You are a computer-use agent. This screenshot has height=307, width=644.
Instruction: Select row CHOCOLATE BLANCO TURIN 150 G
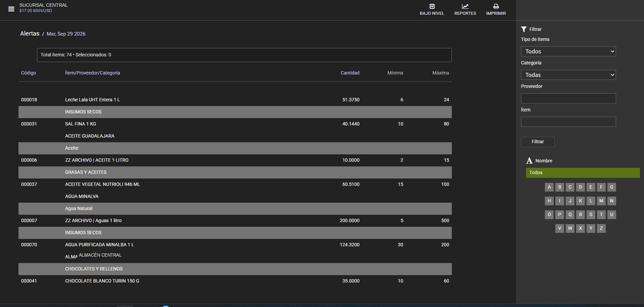click(235, 281)
